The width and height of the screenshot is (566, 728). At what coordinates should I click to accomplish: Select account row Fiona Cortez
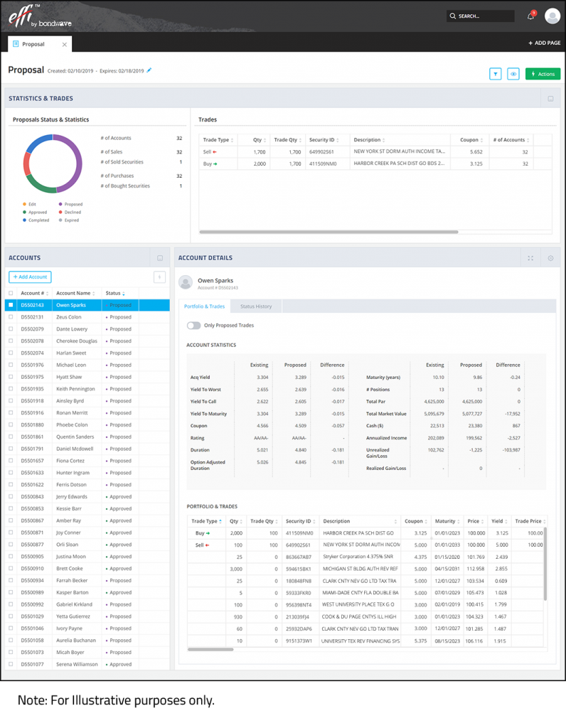click(87, 461)
